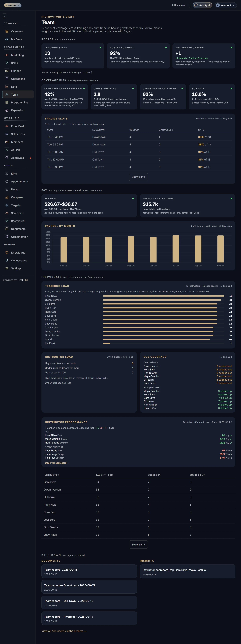241x644 pixels.
Task: Click the Recap icon in sidebar
Action: (x=7, y=189)
